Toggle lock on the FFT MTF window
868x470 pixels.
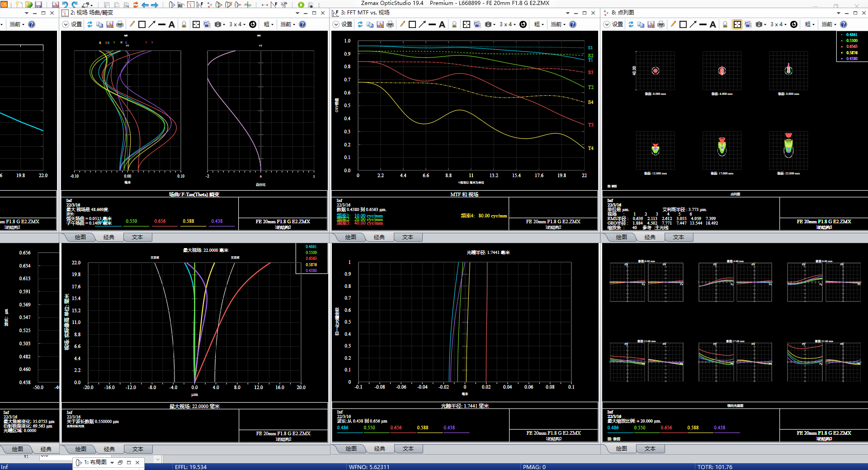tap(454, 24)
